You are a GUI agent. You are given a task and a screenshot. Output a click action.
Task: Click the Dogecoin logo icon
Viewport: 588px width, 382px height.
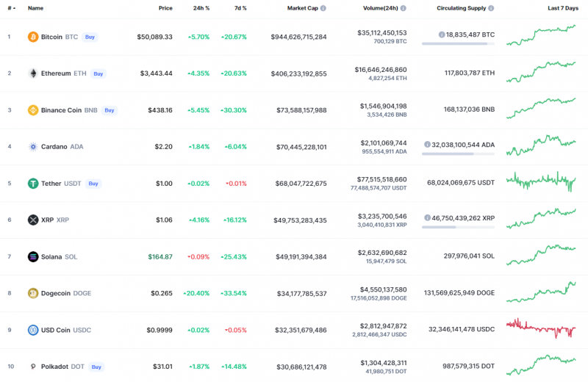coord(33,293)
